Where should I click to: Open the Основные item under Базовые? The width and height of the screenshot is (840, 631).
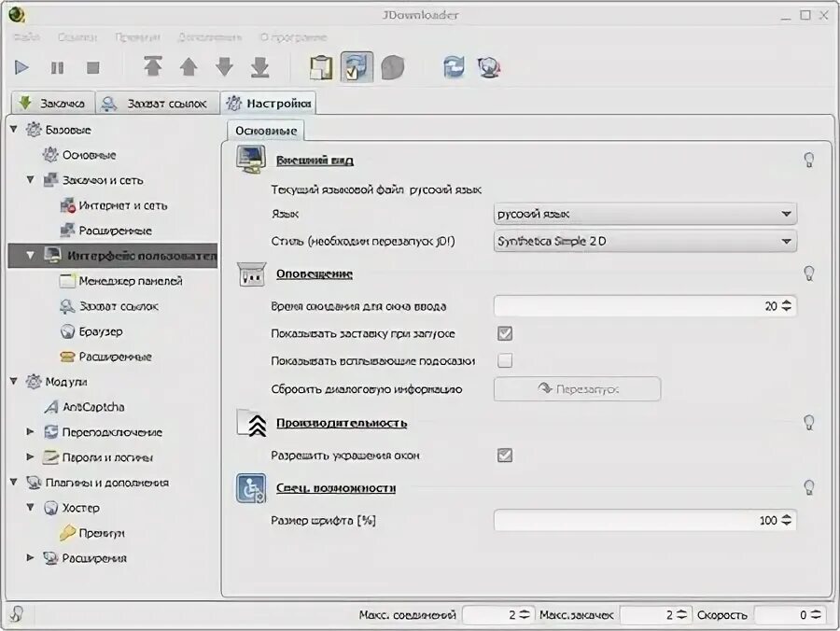pyautogui.click(x=79, y=155)
